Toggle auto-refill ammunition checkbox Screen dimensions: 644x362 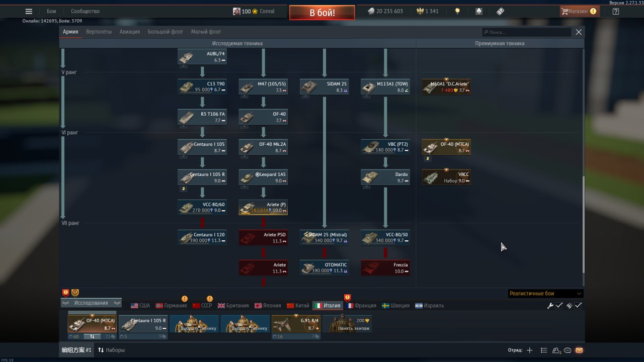click(578, 305)
